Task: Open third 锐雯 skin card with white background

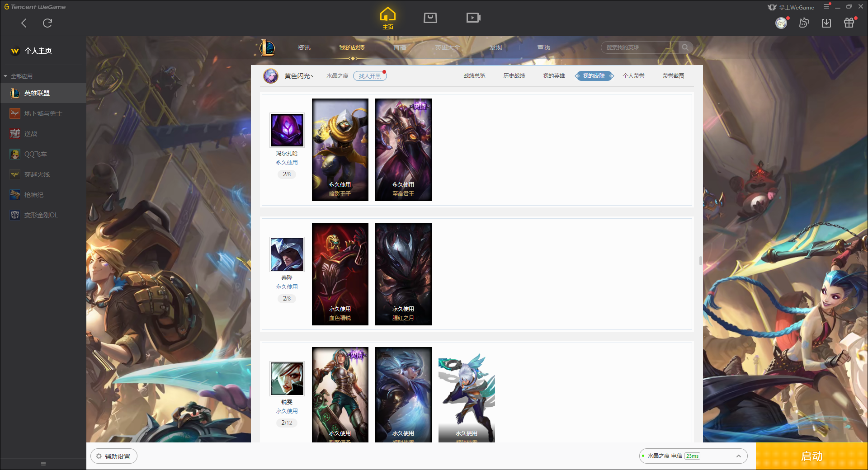Action: point(467,395)
